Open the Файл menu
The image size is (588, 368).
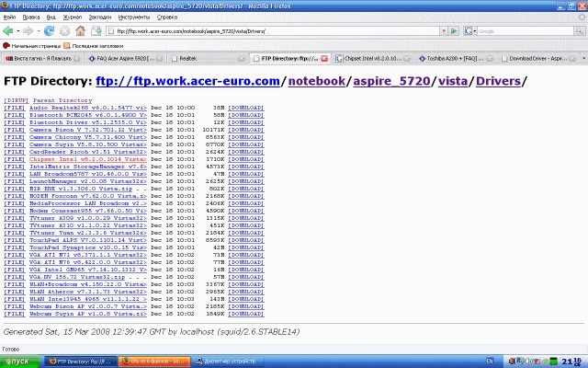pos(9,17)
